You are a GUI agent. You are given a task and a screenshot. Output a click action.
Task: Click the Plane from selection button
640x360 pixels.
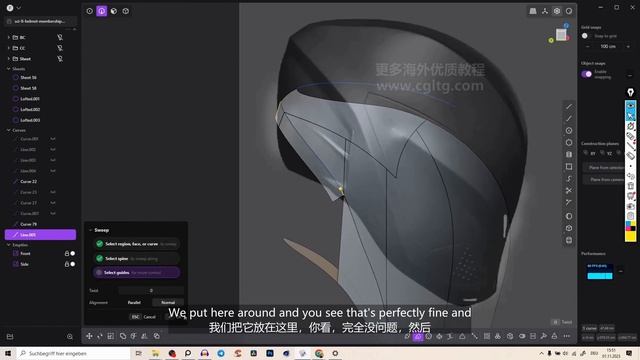click(x=604, y=168)
